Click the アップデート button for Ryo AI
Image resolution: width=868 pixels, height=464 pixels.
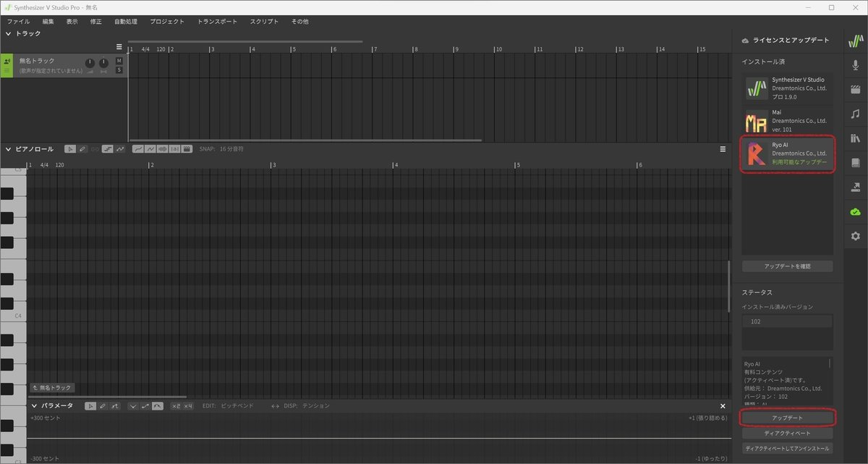(x=787, y=418)
